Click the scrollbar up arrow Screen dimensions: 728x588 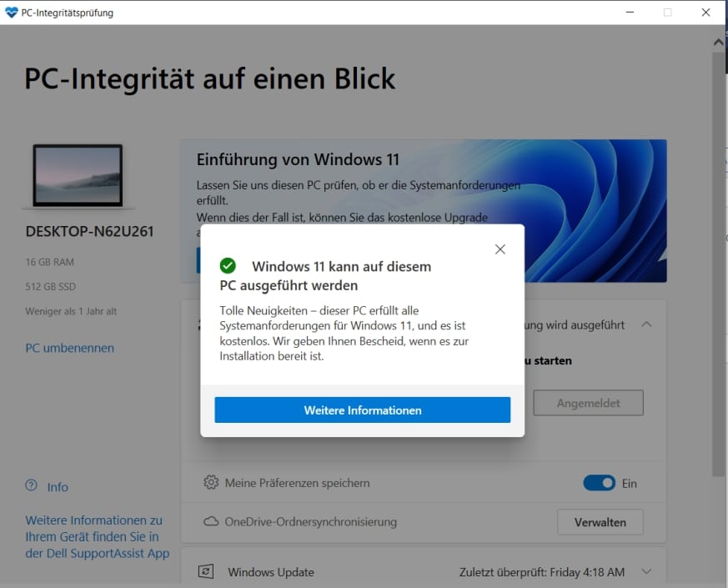point(718,43)
